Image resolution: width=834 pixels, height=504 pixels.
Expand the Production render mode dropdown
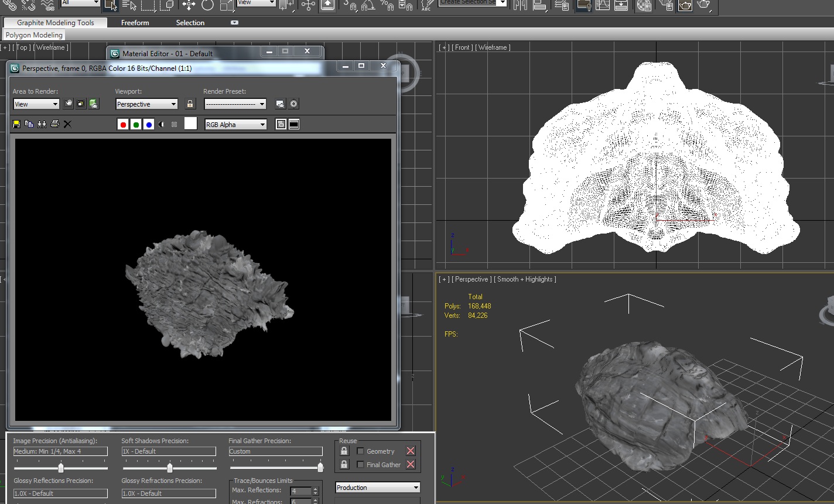tap(378, 488)
